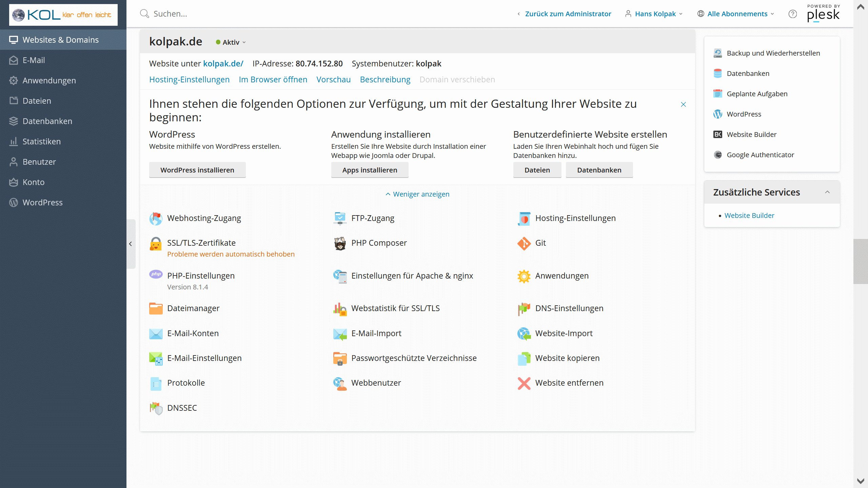Click the Weniger anzeigen link
Viewport: 868px width, 488px height.
(x=417, y=194)
